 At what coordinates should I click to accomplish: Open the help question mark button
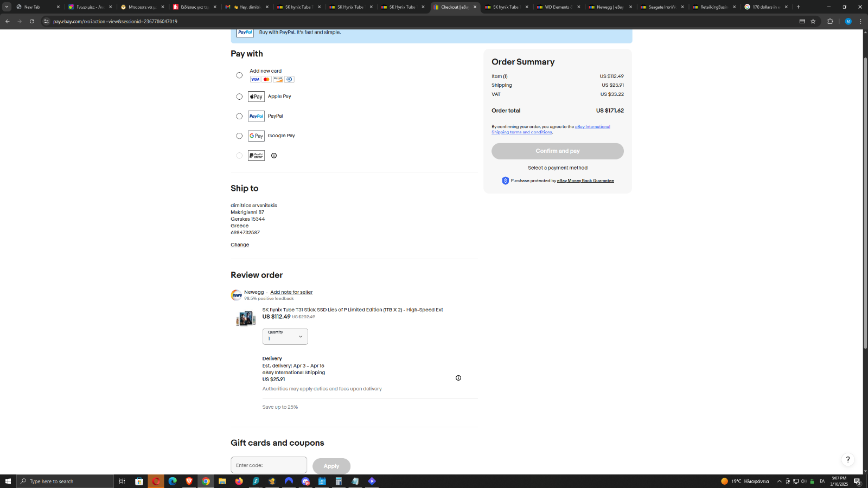848,459
